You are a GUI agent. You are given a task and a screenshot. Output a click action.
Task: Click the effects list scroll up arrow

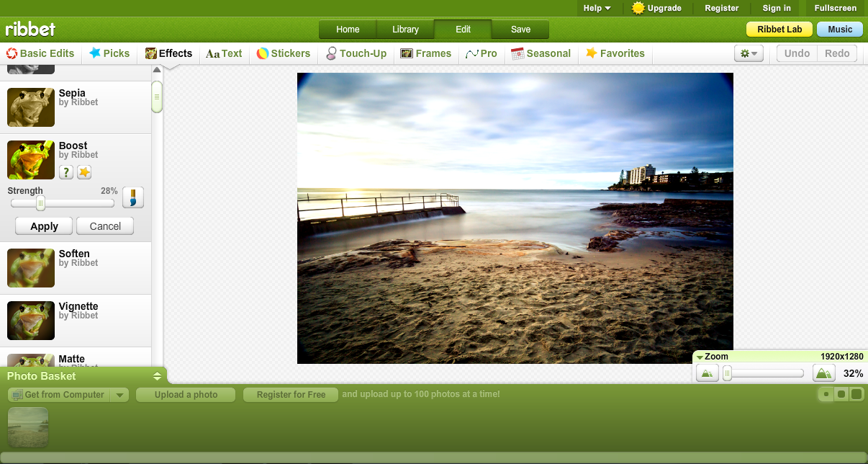coord(157,70)
